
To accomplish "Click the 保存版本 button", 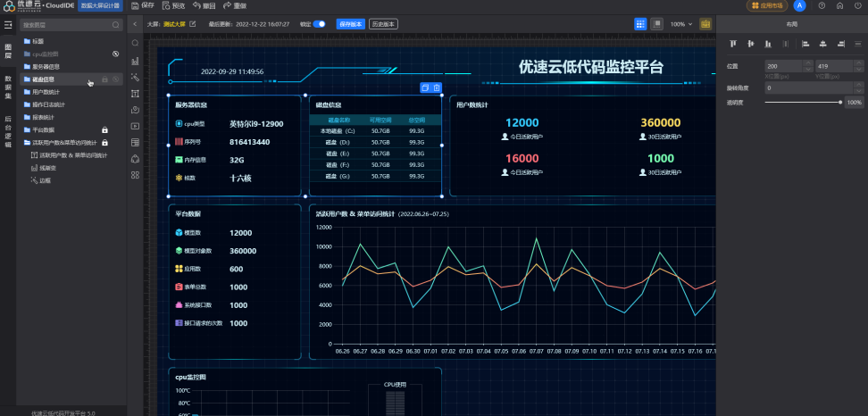I will coord(350,24).
